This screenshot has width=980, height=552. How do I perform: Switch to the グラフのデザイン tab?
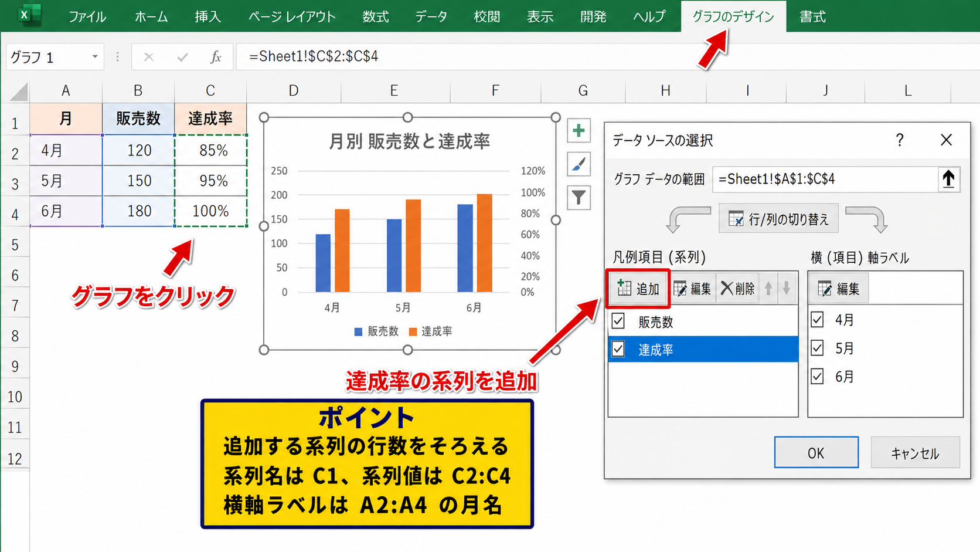pyautogui.click(x=733, y=16)
